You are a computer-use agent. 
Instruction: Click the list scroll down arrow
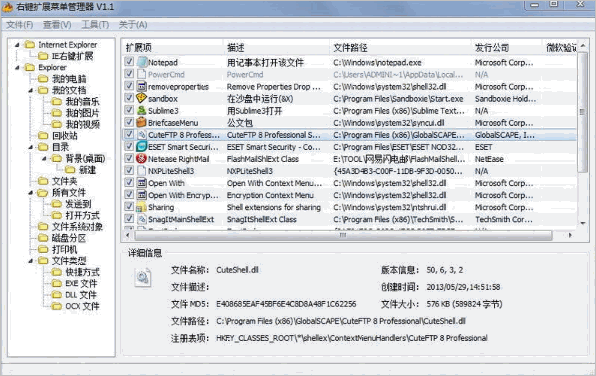[582, 223]
